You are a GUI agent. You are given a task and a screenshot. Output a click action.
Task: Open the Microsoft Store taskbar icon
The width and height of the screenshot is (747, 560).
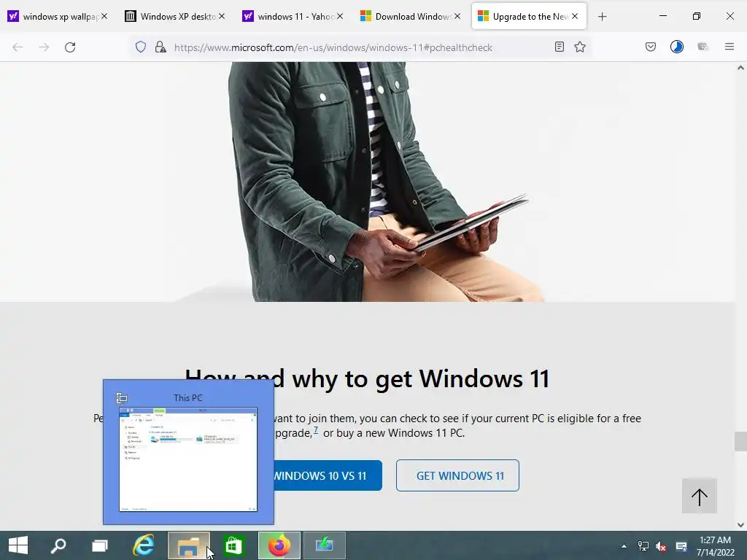(x=233, y=545)
